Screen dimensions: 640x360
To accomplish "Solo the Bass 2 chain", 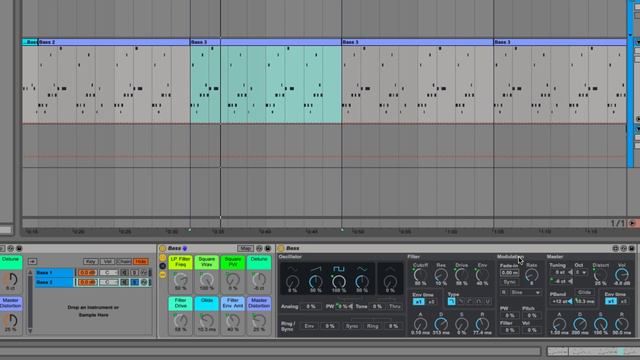I will tap(134, 282).
